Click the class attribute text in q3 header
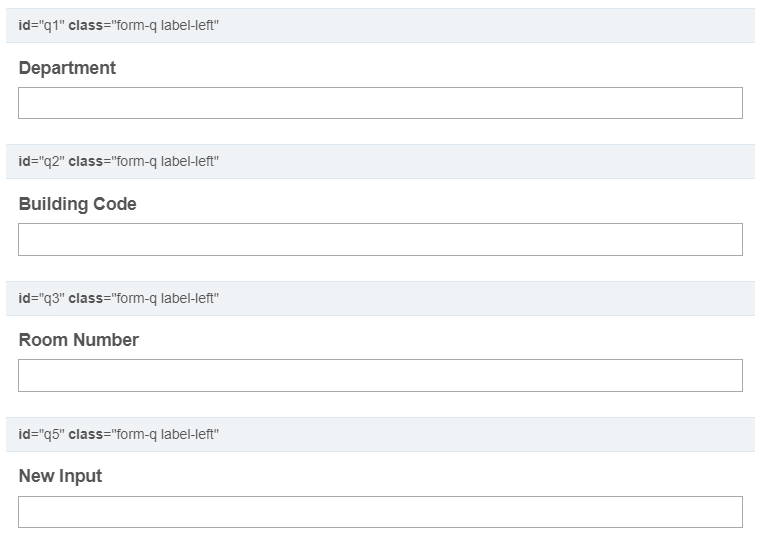This screenshot has height=541, width=762. click(143, 298)
